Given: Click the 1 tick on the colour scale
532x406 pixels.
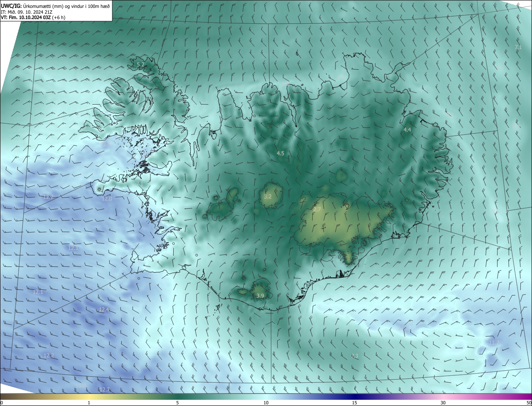Looking at the screenshot, I should (x=89, y=403).
